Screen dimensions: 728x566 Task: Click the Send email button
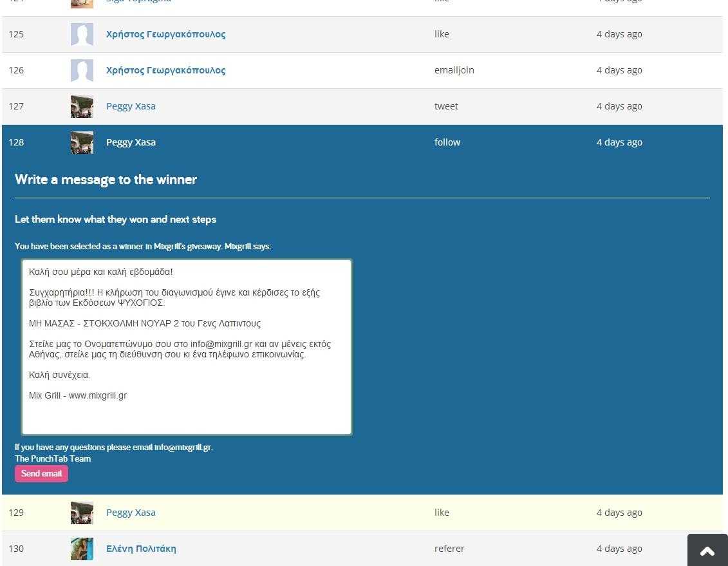[41, 474]
